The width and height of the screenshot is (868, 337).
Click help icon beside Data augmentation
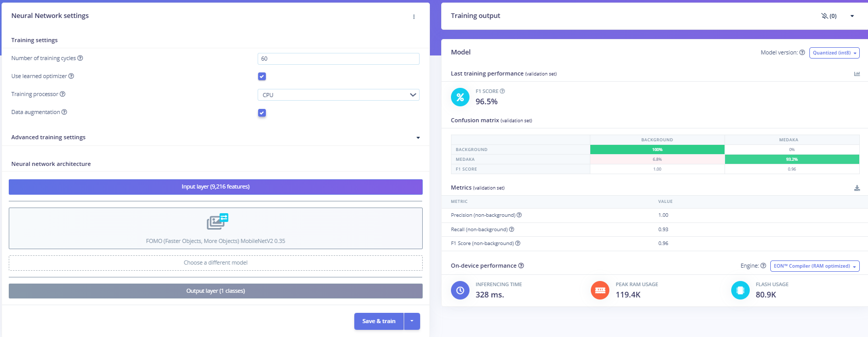pyautogui.click(x=64, y=112)
